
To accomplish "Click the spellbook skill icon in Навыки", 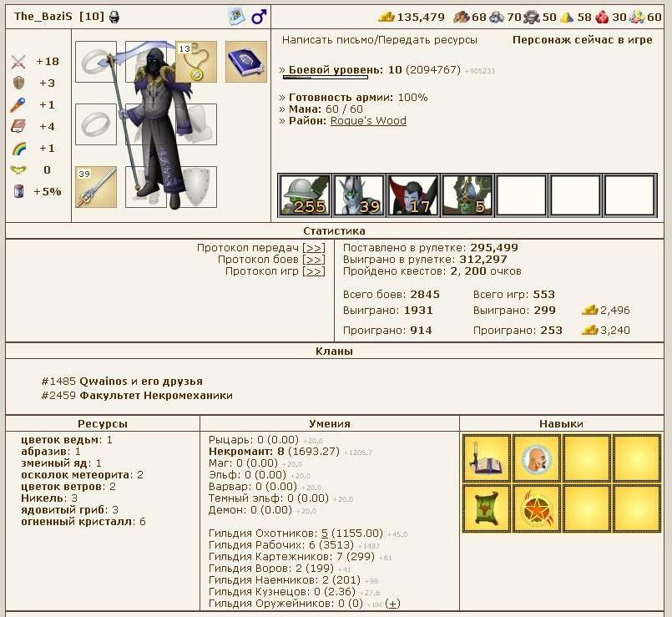I will point(487,458).
